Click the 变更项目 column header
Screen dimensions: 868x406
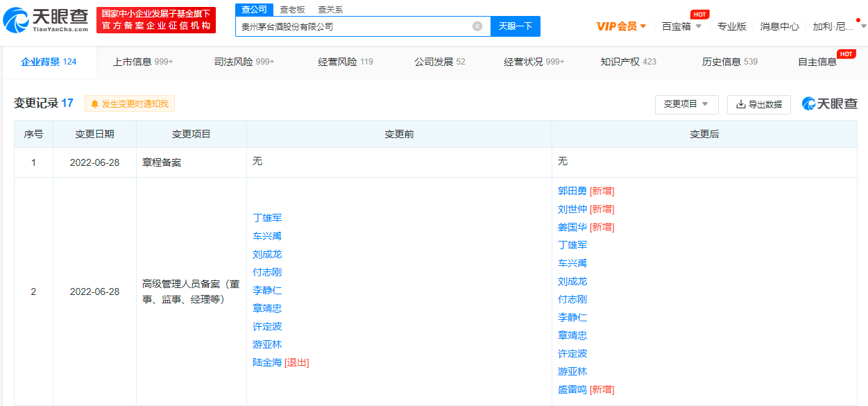pos(192,134)
